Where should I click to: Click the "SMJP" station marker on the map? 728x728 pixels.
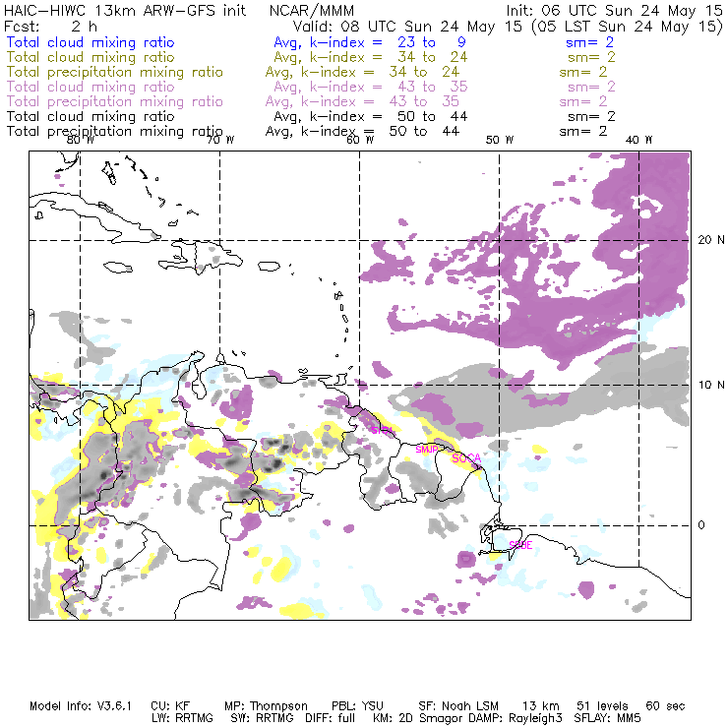[x=426, y=450]
